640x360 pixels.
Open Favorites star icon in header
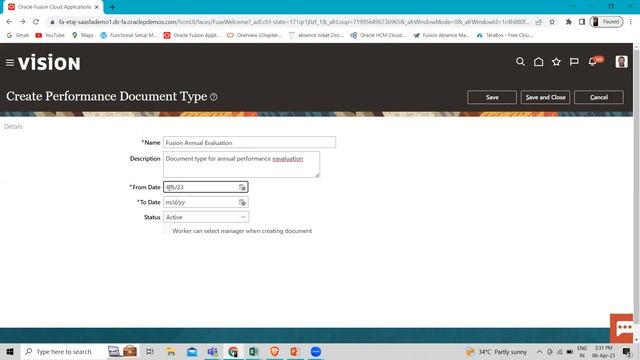[x=556, y=62]
